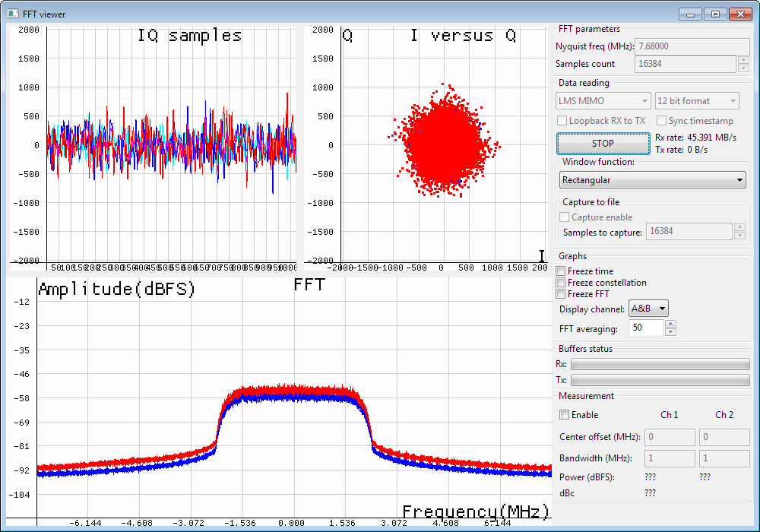
Task: Click the Window function: label
Action: 598,162
